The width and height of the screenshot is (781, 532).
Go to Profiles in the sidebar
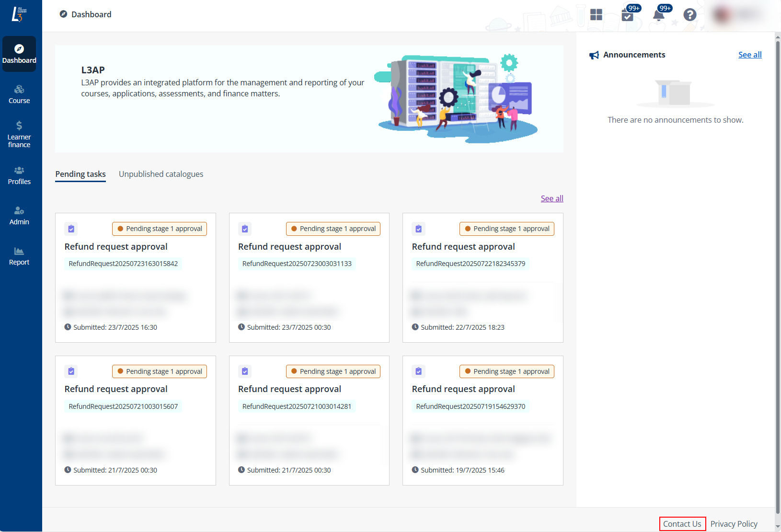click(19, 175)
